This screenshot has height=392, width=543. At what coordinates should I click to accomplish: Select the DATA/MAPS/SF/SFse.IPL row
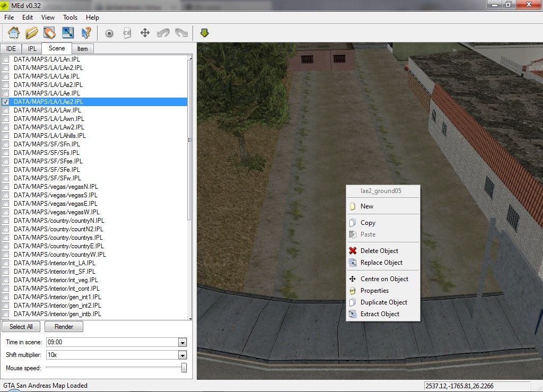coord(94,161)
